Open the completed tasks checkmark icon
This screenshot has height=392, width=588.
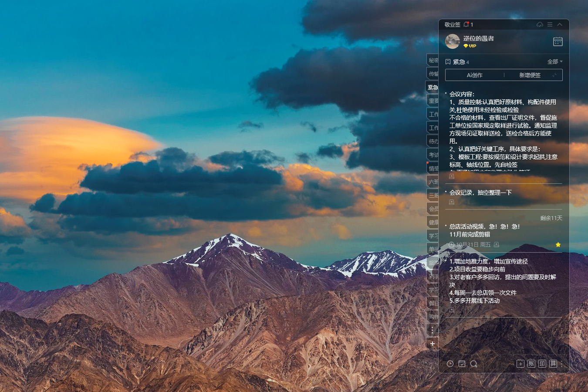[x=462, y=364]
